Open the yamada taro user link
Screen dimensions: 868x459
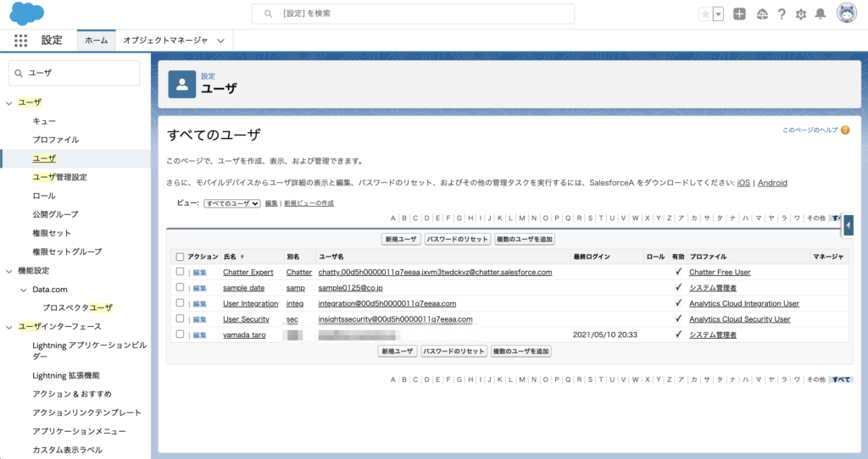click(244, 335)
